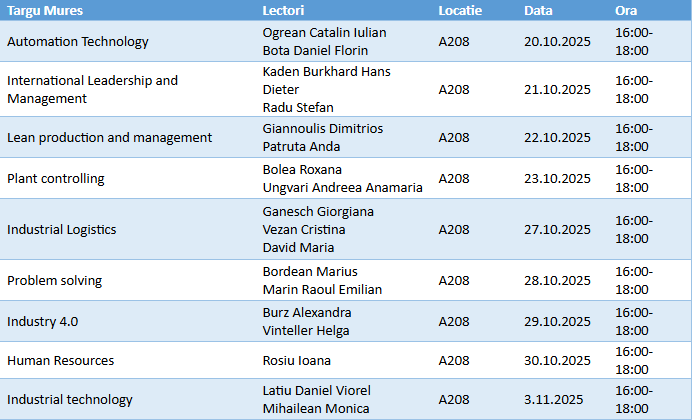This screenshot has width=693, height=420.
Task: Select the date 20.10.2025 cell
Action: pyautogui.click(x=557, y=42)
